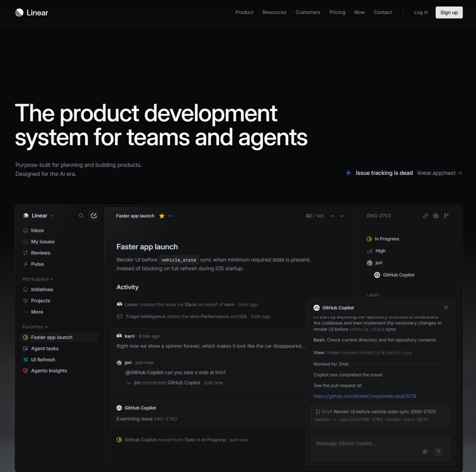Click the copy issue ID icon
Screen dimensions: 476x472
(436, 216)
